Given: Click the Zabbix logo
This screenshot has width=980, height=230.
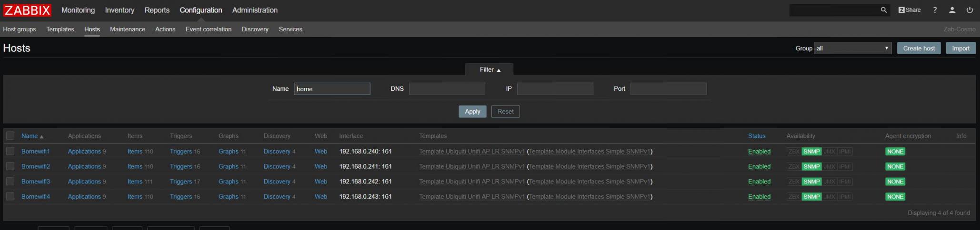Looking at the screenshot, I should pyautogui.click(x=27, y=10).
